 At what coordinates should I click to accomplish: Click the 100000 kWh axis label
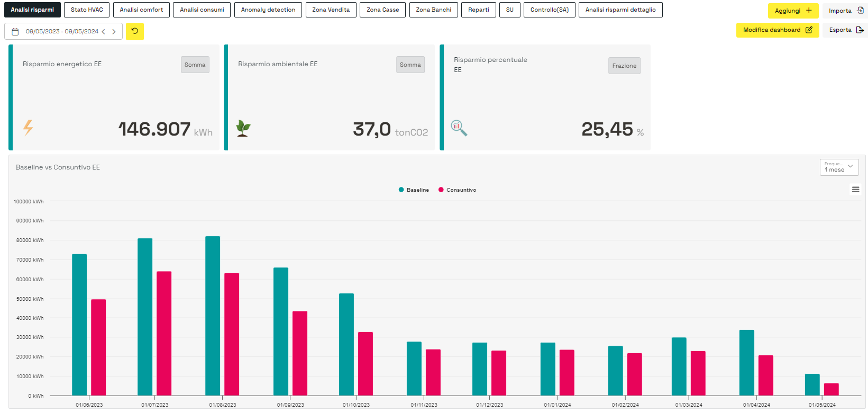click(29, 202)
